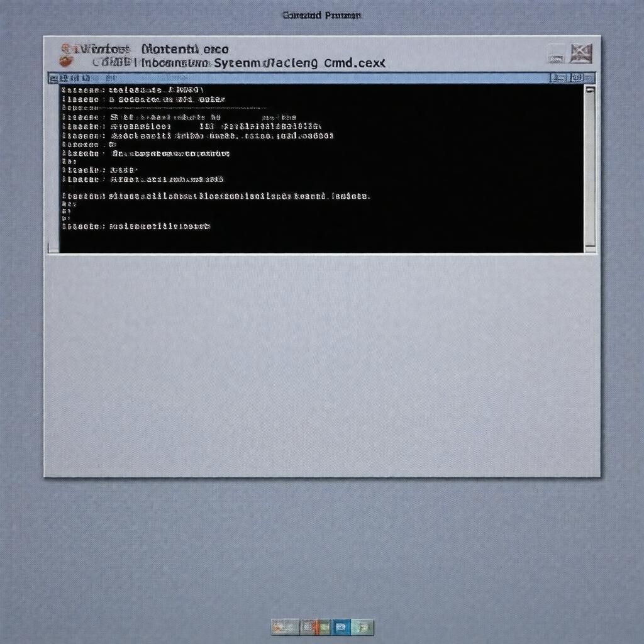Click the empty gray panel below the console

[321, 365]
